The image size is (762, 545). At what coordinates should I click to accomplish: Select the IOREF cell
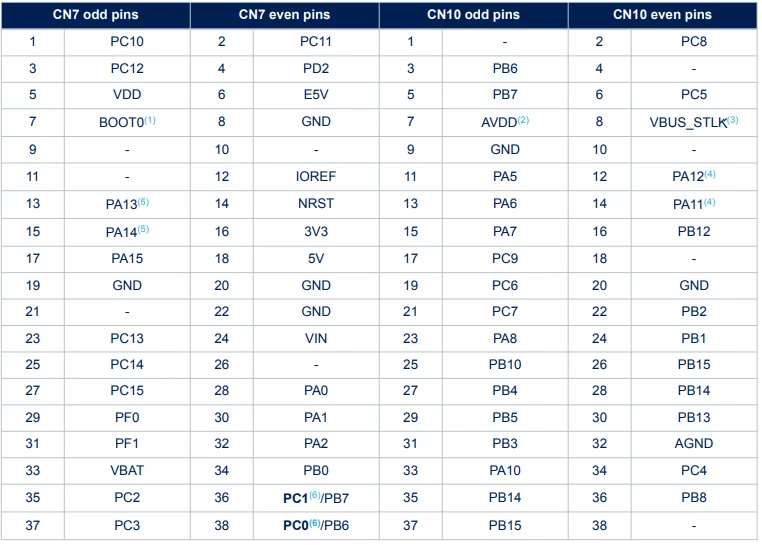316,176
